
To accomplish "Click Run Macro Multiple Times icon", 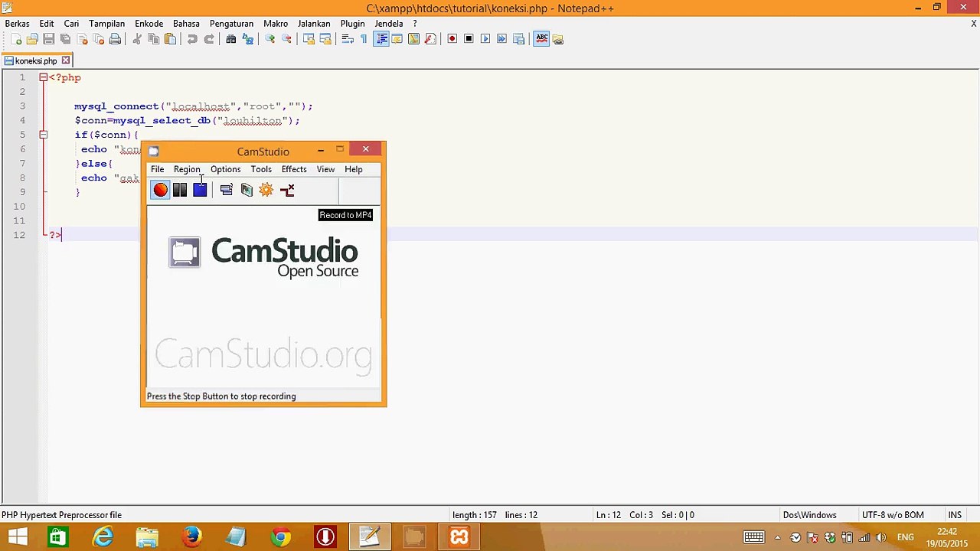I will [x=501, y=39].
